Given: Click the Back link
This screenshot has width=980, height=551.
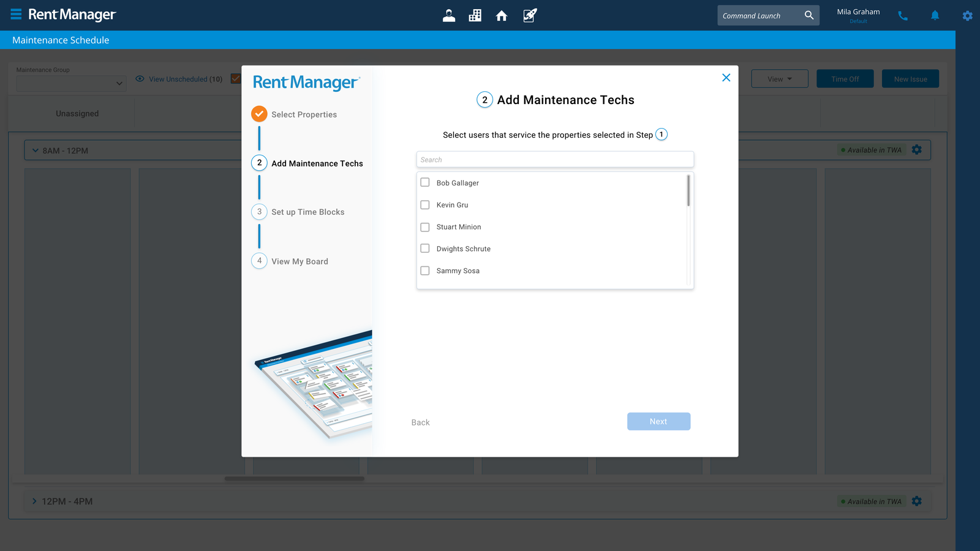Looking at the screenshot, I should point(421,422).
